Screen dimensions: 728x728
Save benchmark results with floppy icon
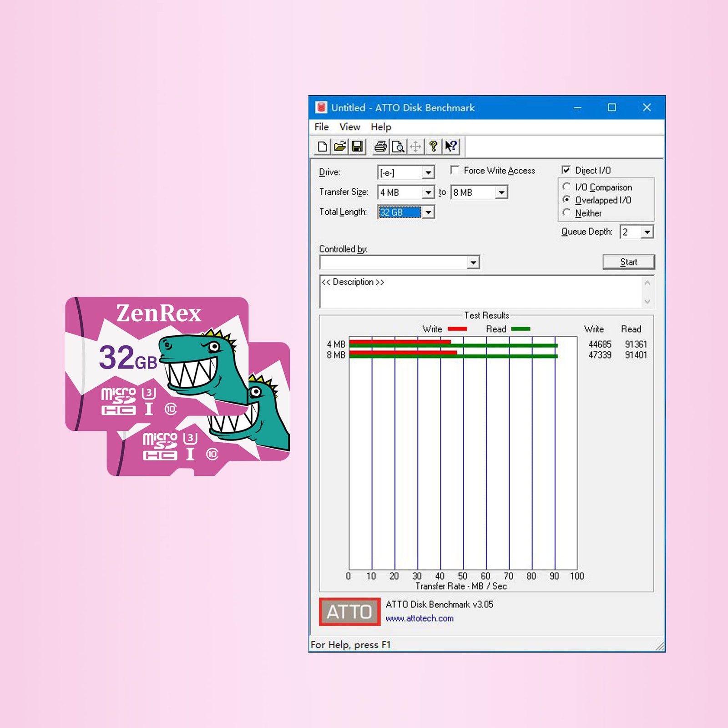(x=358, y=147)
